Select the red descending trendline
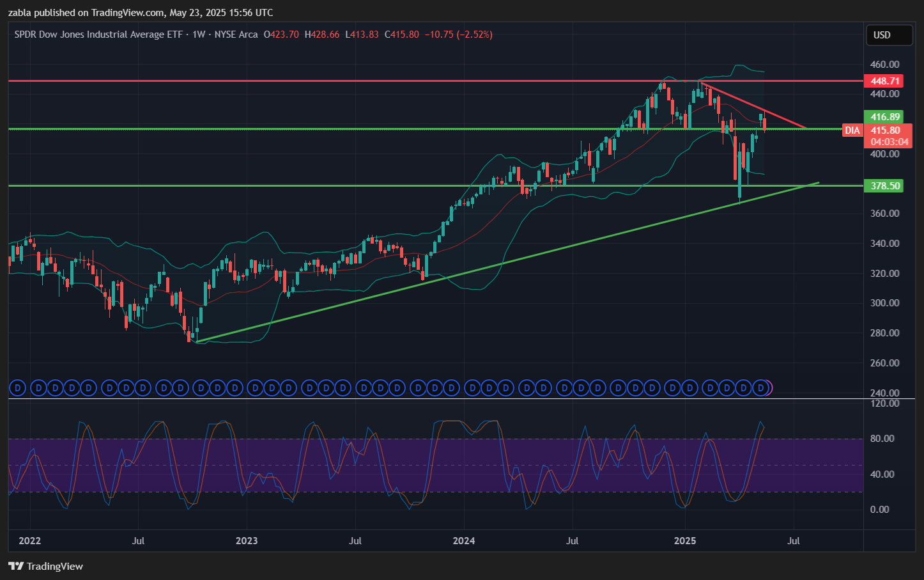This screenshot has width=924, height=580. 754,106
